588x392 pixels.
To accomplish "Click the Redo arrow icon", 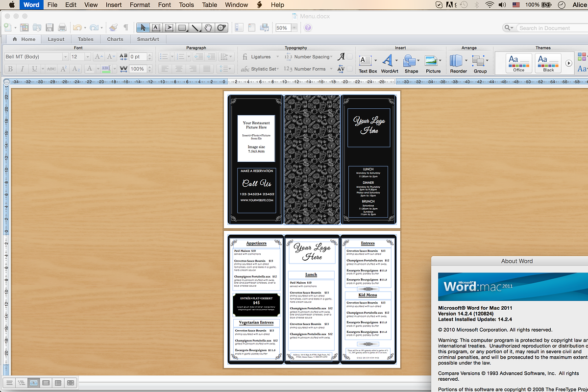I will (94, 28).
